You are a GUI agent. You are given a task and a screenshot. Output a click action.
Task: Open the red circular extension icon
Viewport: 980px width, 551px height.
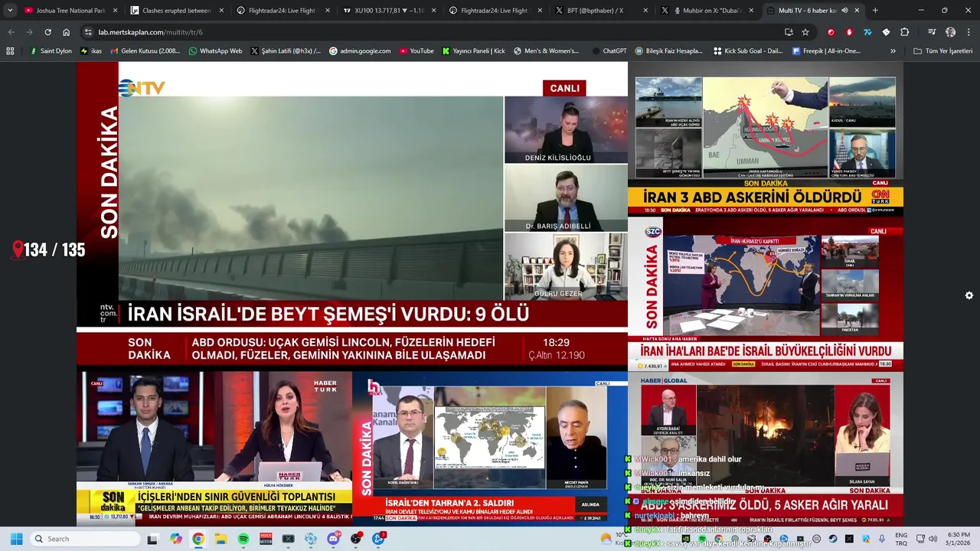831,32
